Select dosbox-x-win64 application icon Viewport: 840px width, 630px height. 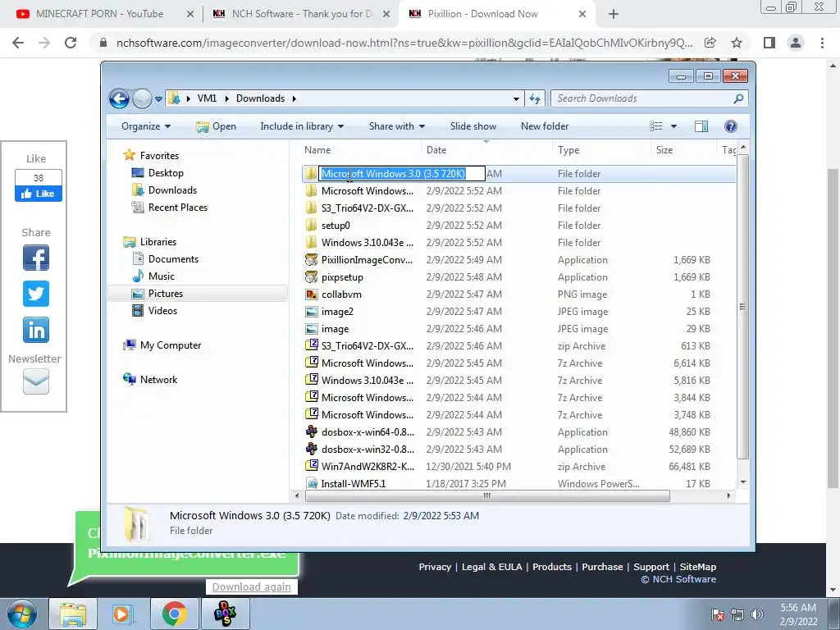click(x=311, y=431)
